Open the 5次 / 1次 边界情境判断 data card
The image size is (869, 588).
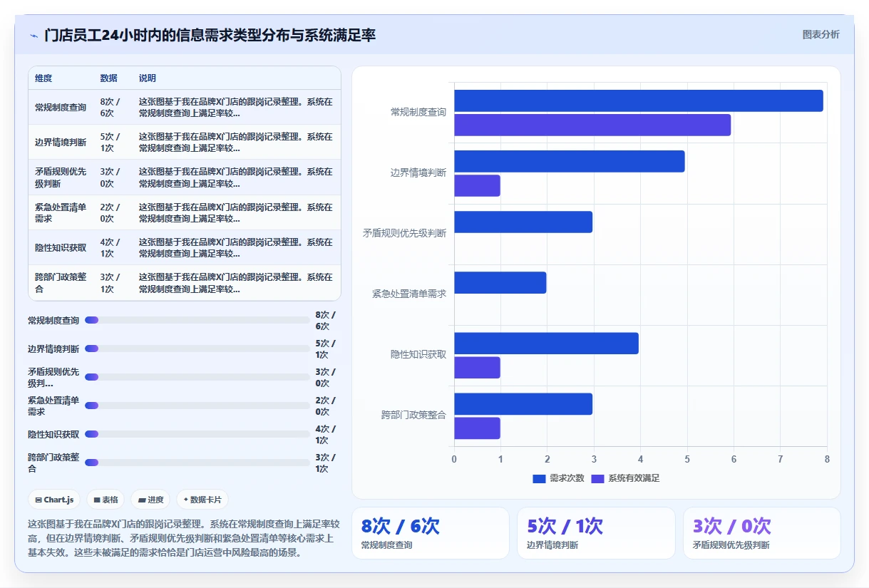(x=596, y=533)
